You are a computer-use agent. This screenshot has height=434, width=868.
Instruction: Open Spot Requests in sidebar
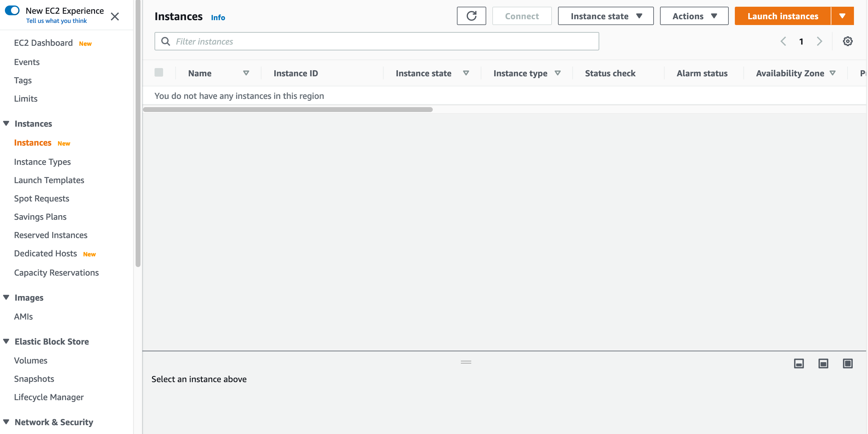pyautogui.click(x=42, y=198)
